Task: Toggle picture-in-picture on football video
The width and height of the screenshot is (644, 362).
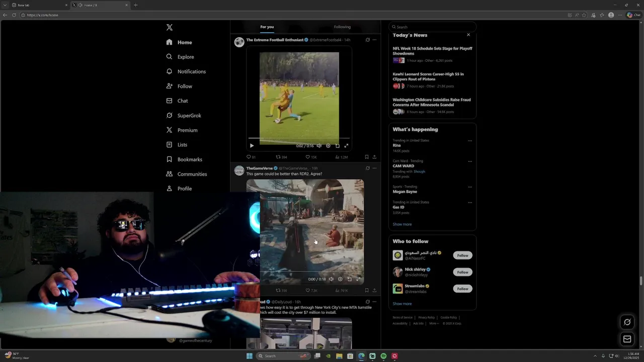Action: [337, 146]
